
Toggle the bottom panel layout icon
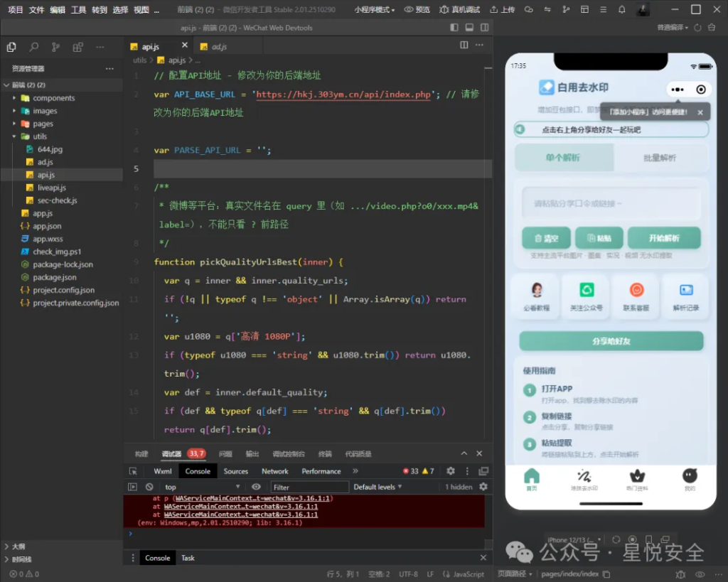[469, 28]
